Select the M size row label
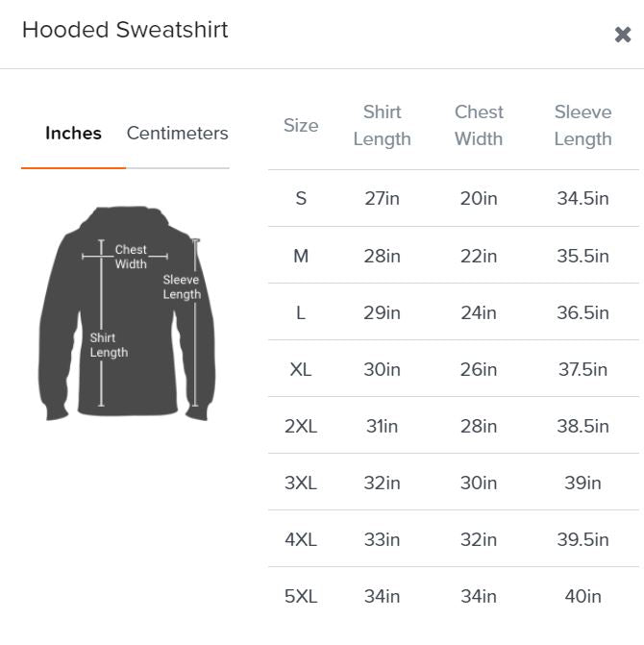This screenshot has height=645, width=644. point(301,256)
